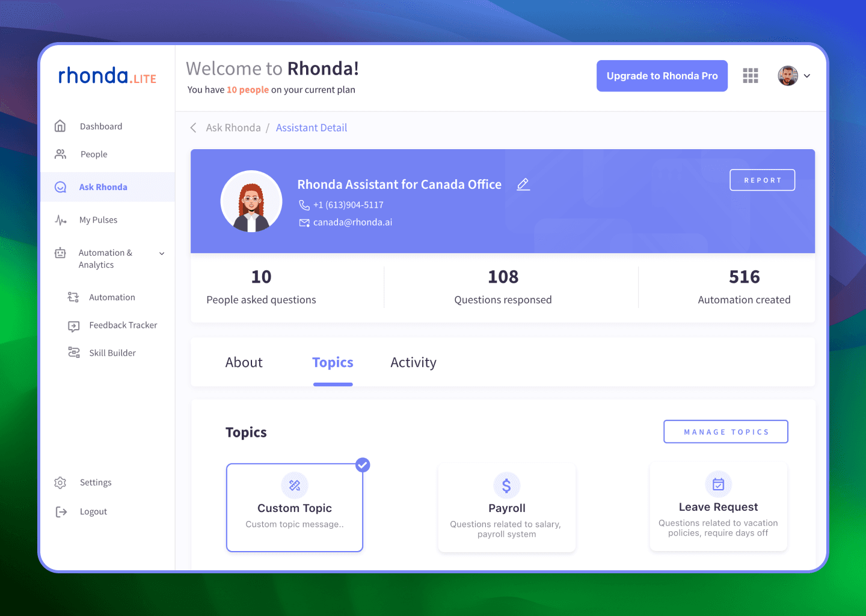Click the user profile avatar photo
Viewport: 866px width, 616px height.
[x=787, y=75]
